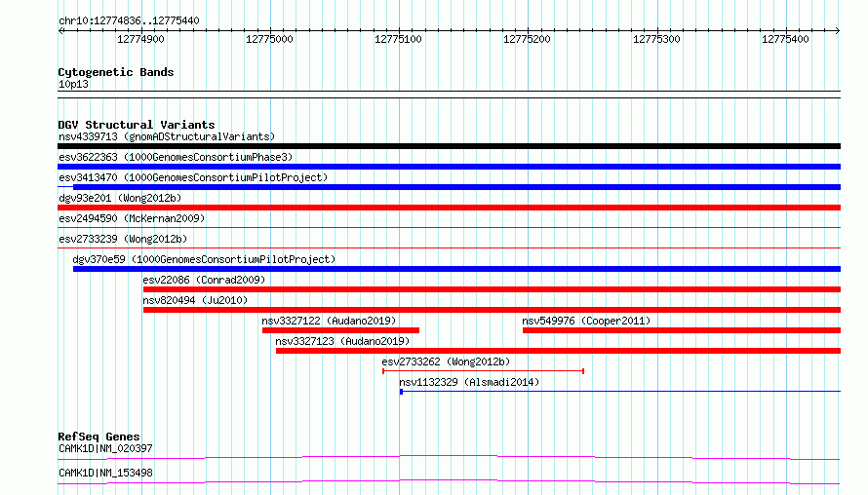The height and width of the screenshot is (495, 868).
Task: Select esv2733262 (Wong2012b) variant label
Action: point(446,362)
